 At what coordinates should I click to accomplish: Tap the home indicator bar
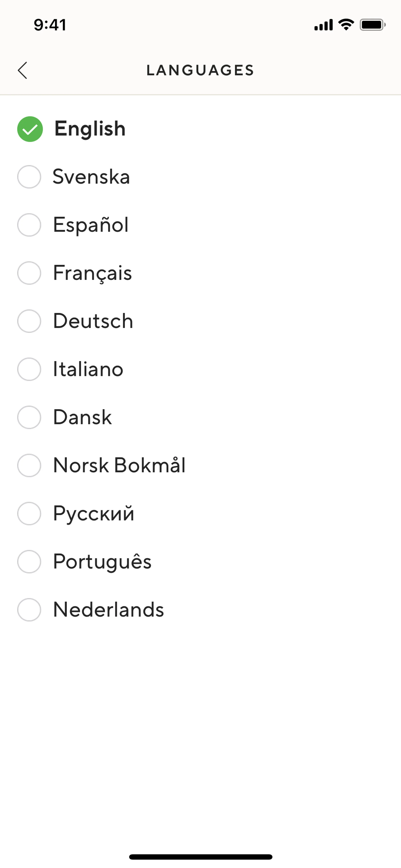(200, 857)
